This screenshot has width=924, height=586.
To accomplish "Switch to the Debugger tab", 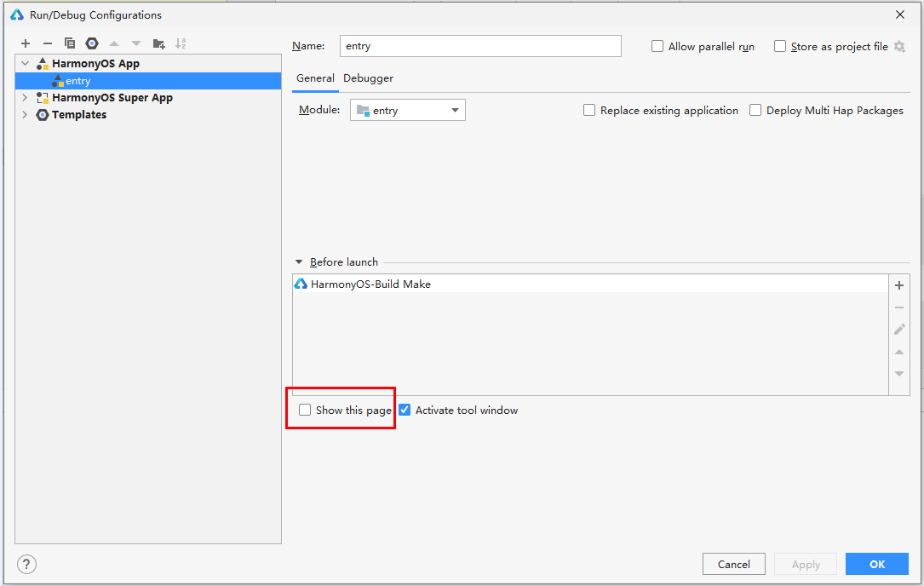I will pos(368,78).
